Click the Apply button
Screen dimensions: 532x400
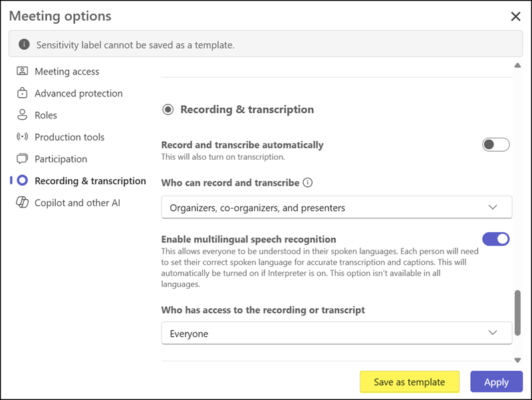point(496,381)
